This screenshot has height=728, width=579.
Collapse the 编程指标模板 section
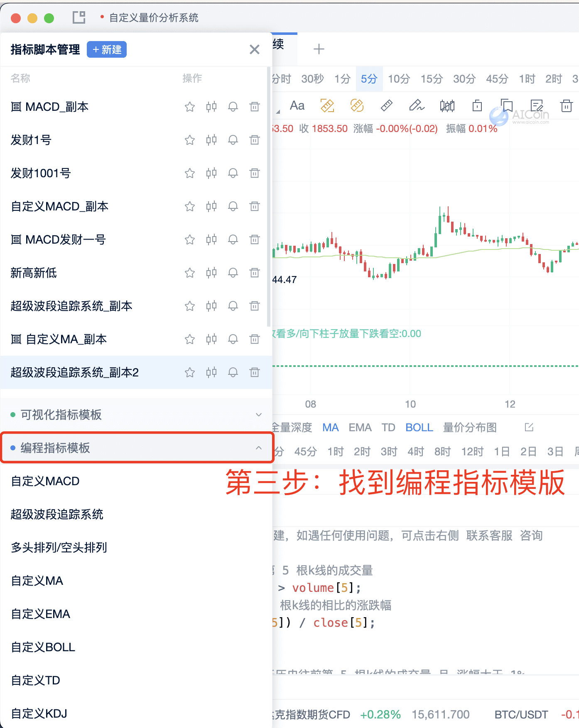(136, 448)
